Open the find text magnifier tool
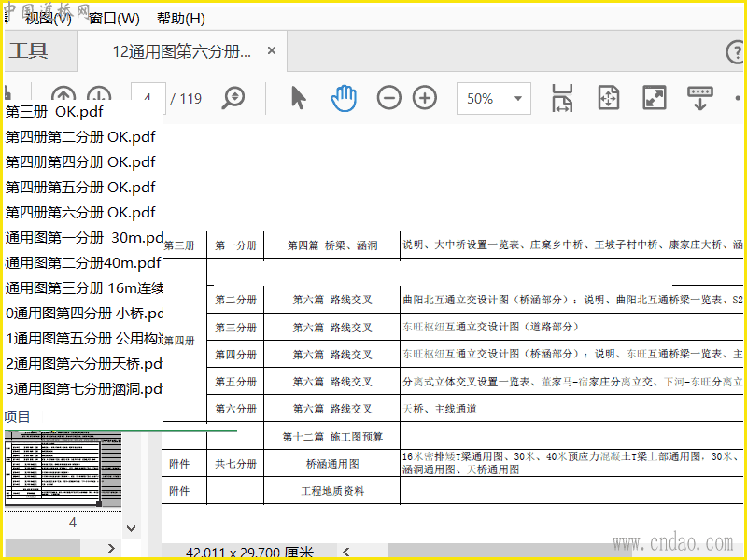The height and width of the screenshot is (560, 747). point(233,98)
